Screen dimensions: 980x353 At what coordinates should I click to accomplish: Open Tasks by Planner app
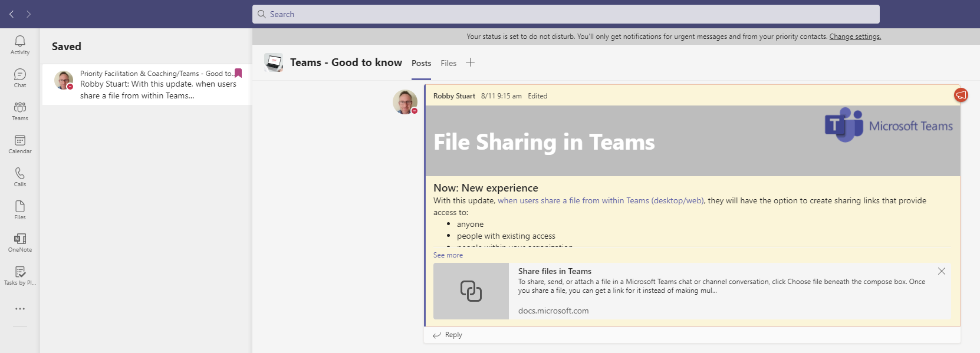click(20, 275)
